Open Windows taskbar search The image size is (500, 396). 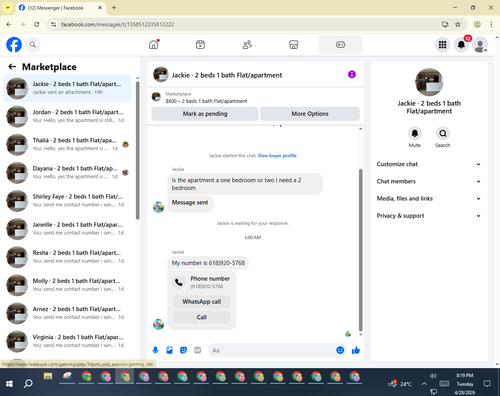tap(28, 384)
